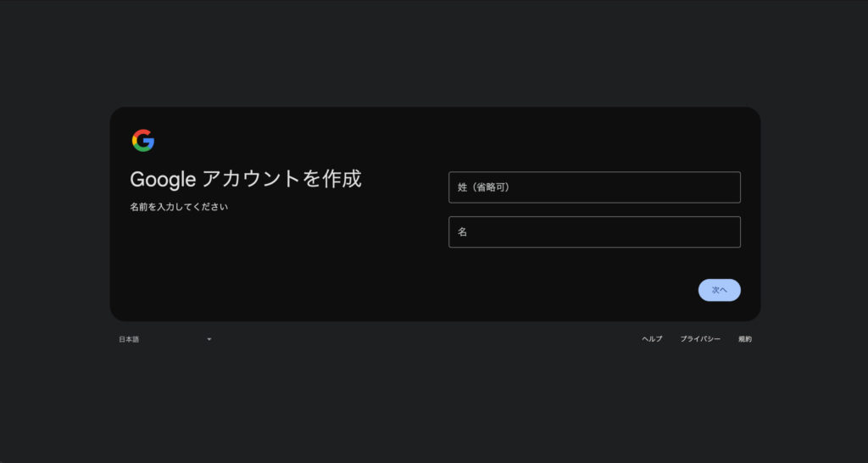Focus the 姓（省略可） last name field
868x463 pixels.
pyautogui.click(x=594, y=187)
